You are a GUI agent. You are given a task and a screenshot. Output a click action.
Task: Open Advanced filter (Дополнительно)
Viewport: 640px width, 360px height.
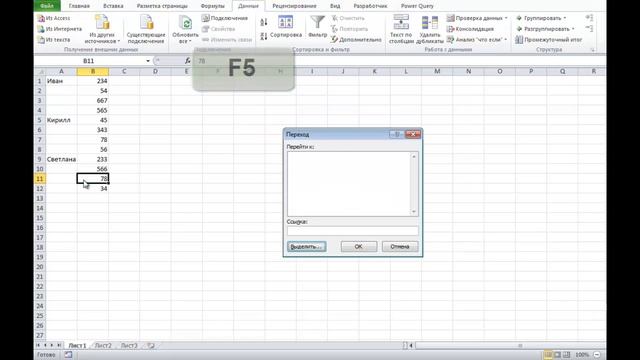356,40
